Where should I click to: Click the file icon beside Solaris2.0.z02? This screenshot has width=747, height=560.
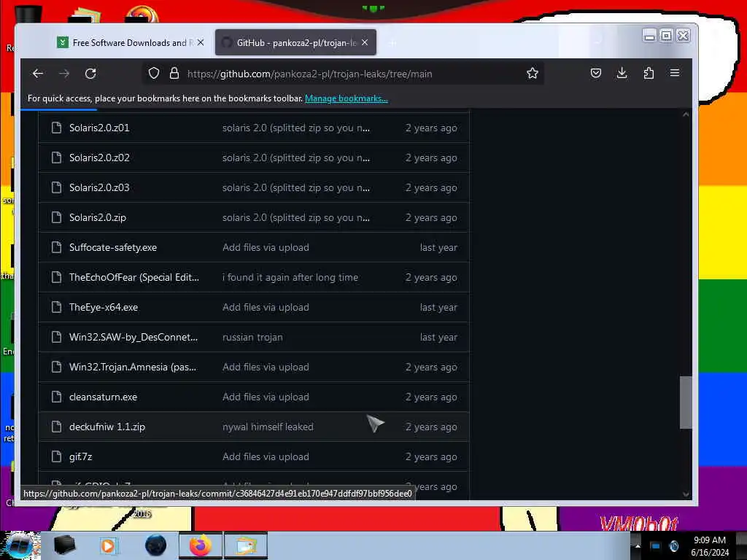56,157
